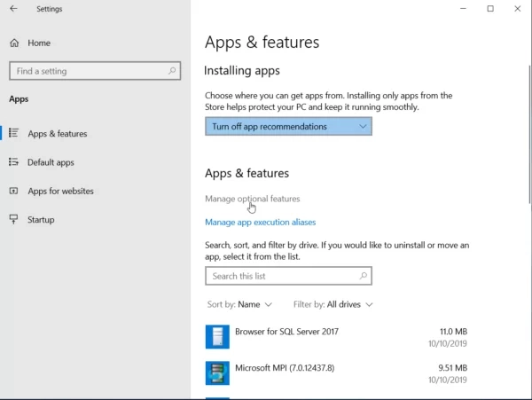The width and height of the screenshot is (532, 400).
Task: Open the Turn off app recommendations dropdown
Action: pyautogui.click(x=288, y=127)
